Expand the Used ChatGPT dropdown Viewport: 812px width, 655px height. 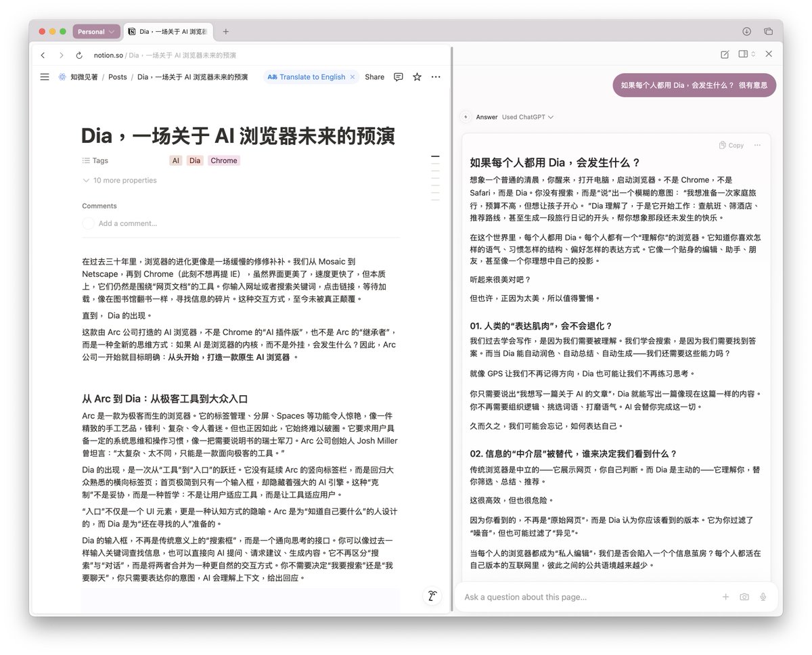(x=528, y=117)
